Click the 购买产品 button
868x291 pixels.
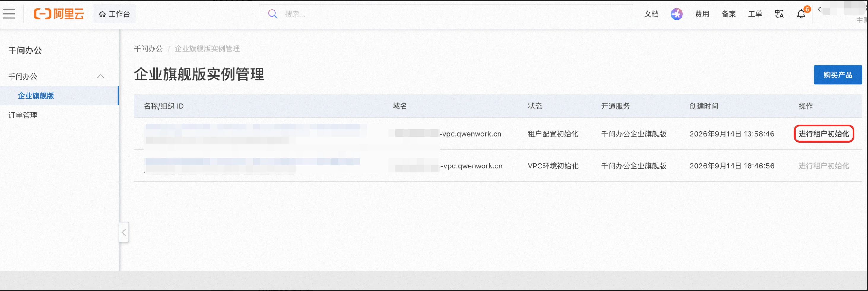pyautogui.click(x=837, y=75)
